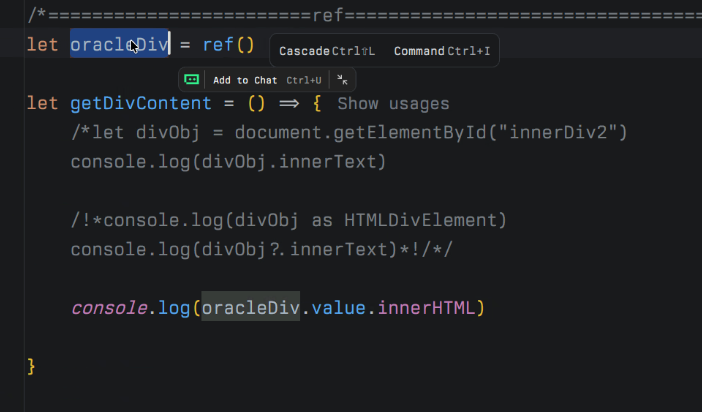Click getDivContent function name
Screen dimensions: 702x412
141,103
